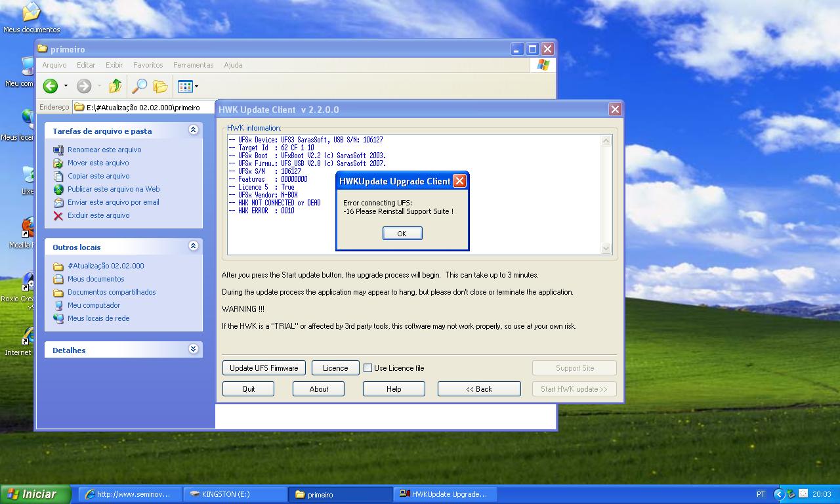Click the Up folder icon
Image resolution: width=840 pixels, height=504 pixels.
click(115, 86)
